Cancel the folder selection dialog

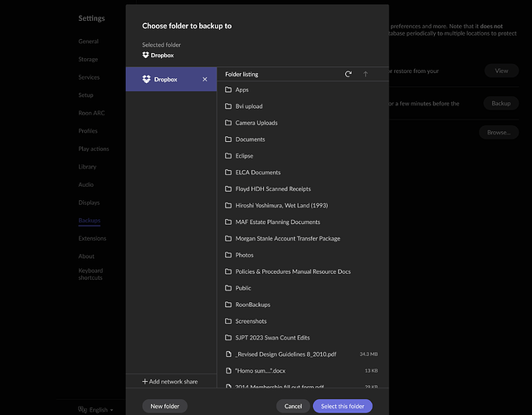coord(293,407)
